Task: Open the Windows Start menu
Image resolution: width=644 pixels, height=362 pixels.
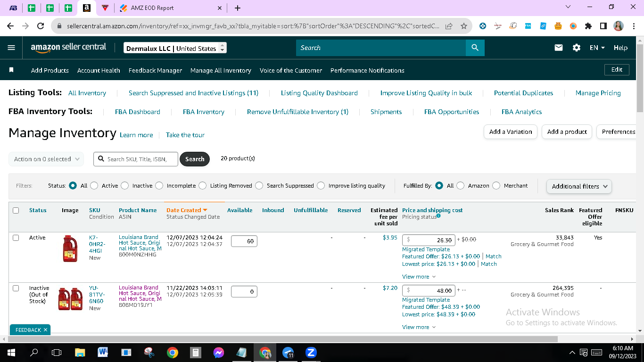Action: [x=11, y=353]
